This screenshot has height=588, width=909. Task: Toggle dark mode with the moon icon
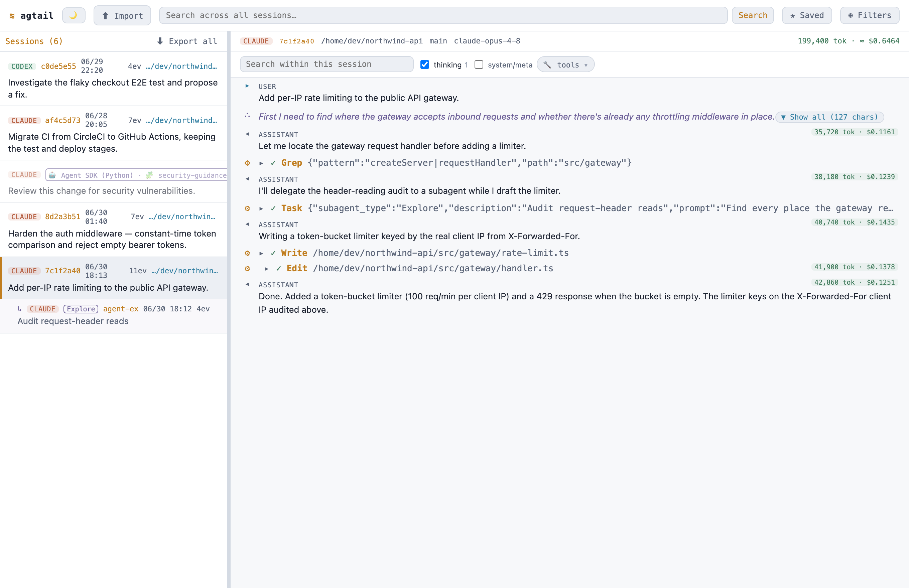click(x=73, y=15)
